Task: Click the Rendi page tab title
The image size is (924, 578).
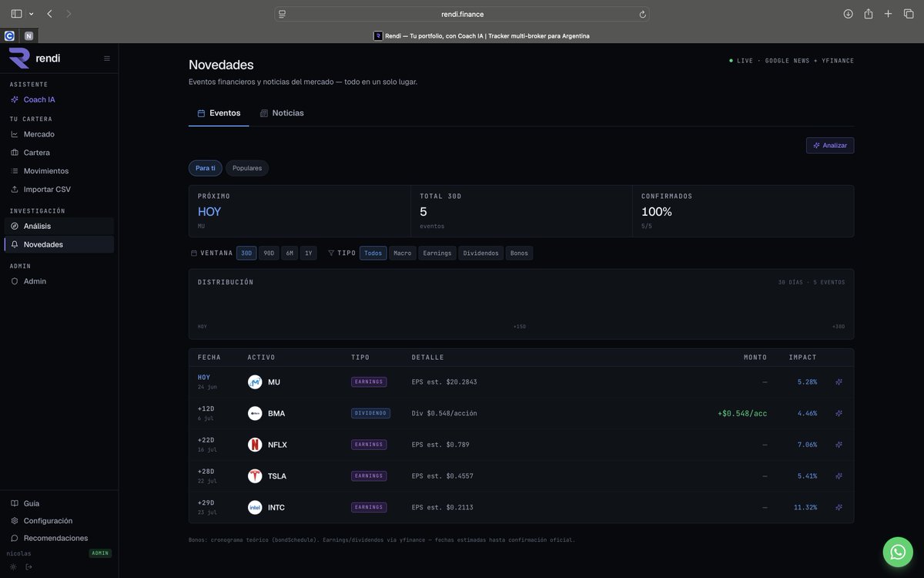Action: click(481, 35)
